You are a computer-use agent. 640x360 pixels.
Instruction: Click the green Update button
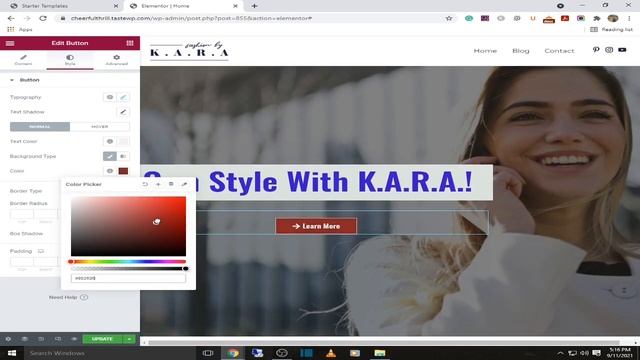pyautogui.click(x=102, y=339)
